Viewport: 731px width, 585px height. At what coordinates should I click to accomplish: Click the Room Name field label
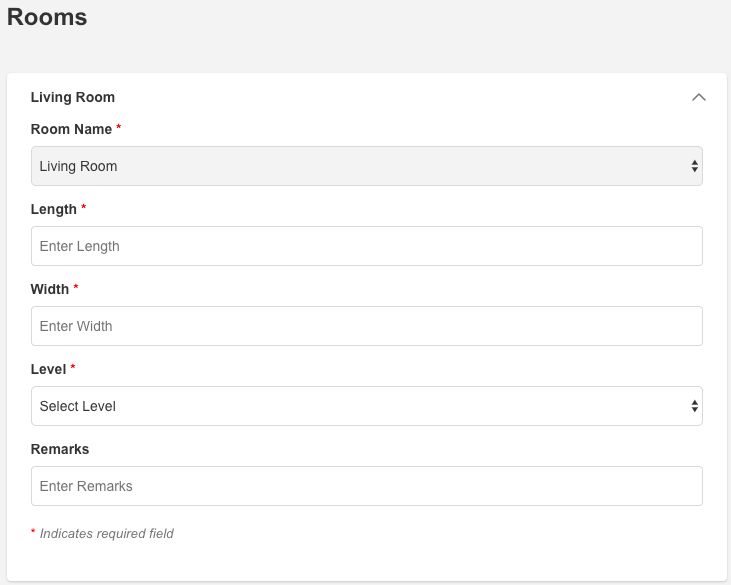coord(71,129)
